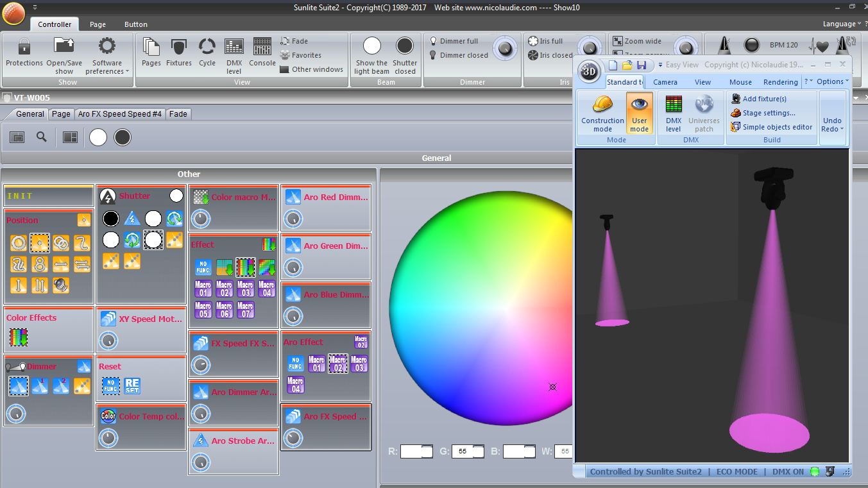Click the Add fixture(s) option
868x488 pixels.
[x=764, y=99]
